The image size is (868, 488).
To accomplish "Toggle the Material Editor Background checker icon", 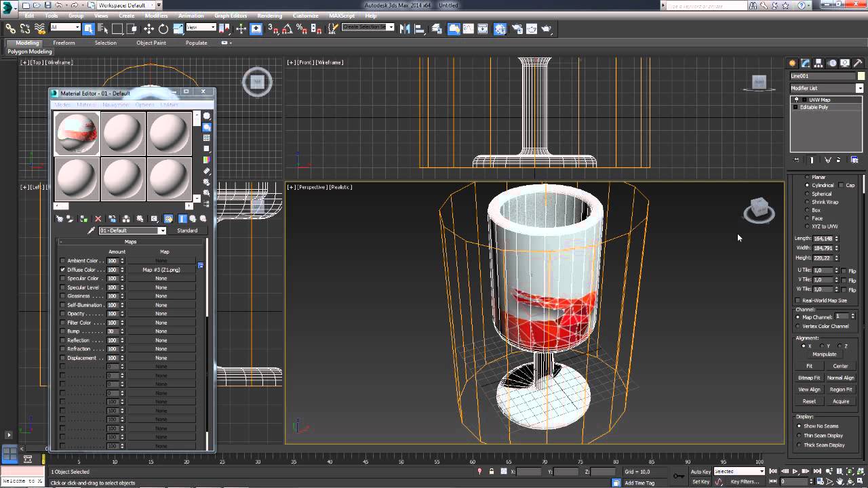I will [x=207, y=138].
